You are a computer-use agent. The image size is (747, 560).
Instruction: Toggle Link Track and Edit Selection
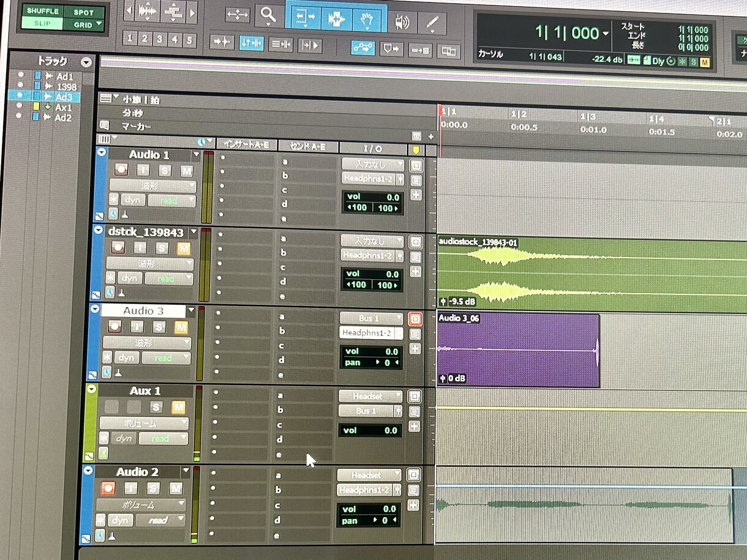point(281,44)
